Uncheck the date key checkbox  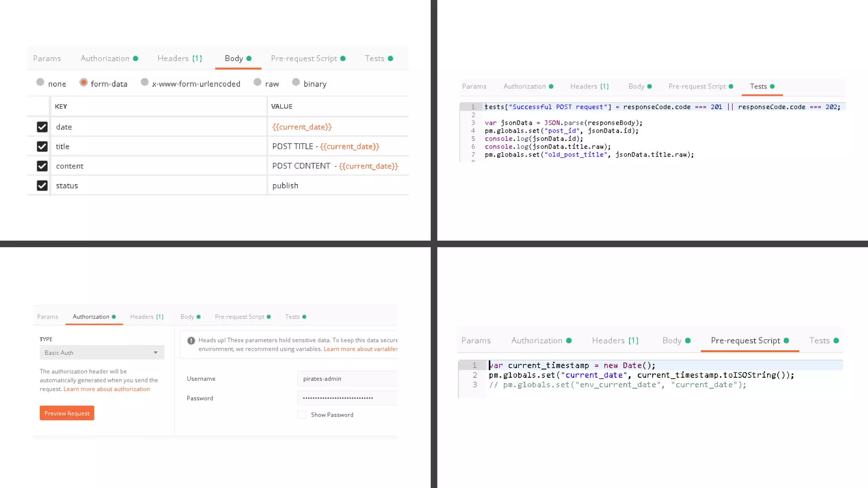point(42,127)
